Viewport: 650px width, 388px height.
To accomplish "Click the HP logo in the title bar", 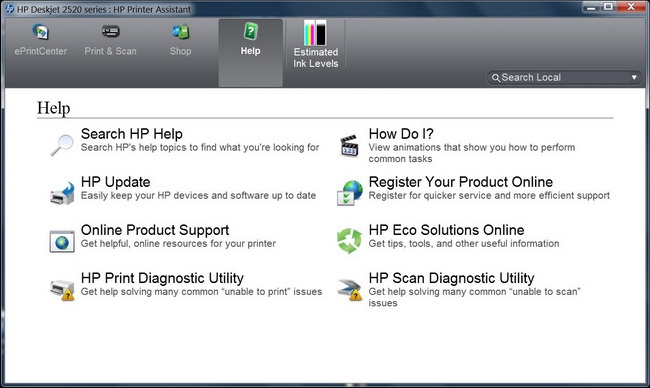I will pyautogui.click(x=9, y=9).
